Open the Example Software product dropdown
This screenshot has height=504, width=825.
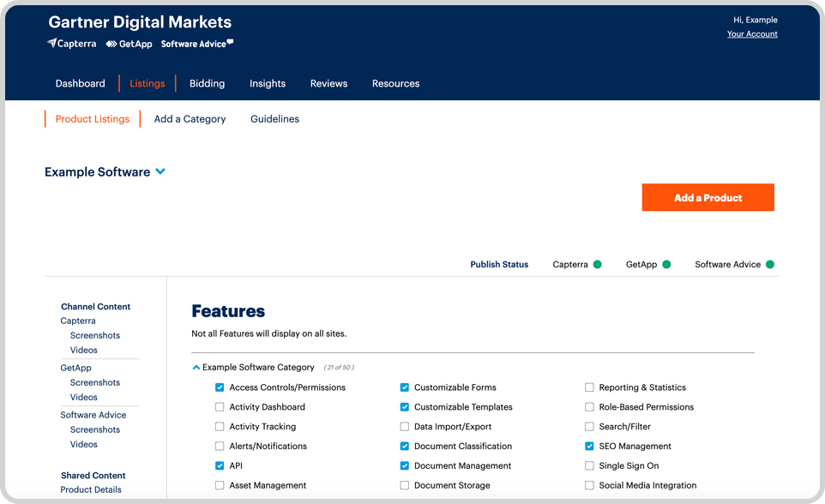(x=160, y=171)
